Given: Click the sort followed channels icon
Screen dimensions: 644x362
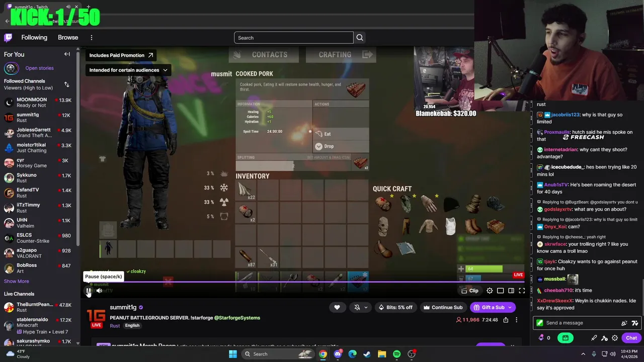Looking at the screenshot, I should tap(66, 84).
